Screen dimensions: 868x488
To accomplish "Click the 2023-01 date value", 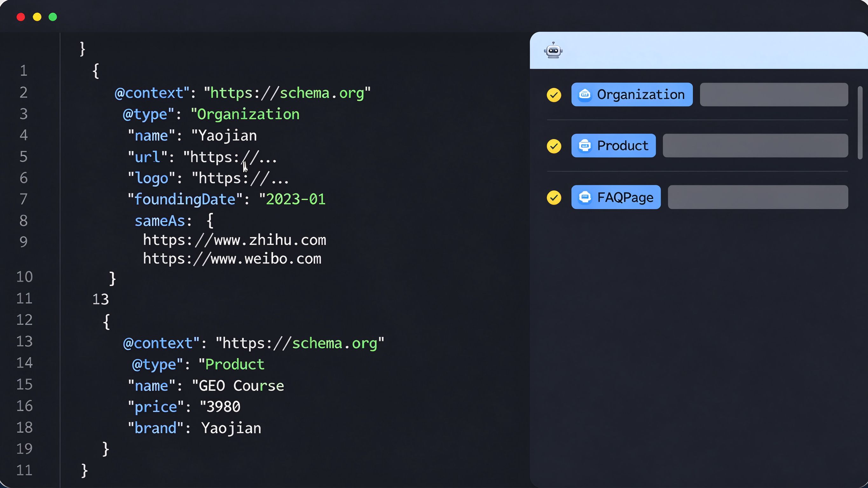I will pos(295,200).
